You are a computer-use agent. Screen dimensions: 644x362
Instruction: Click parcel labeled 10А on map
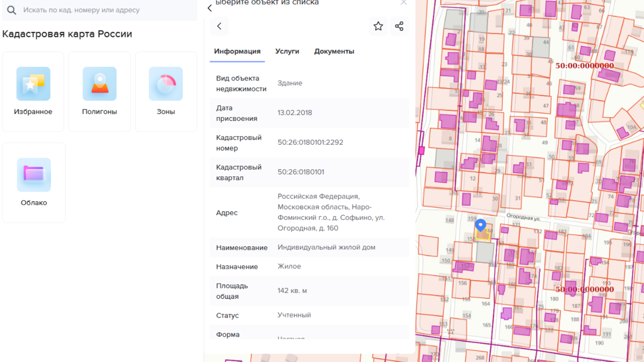[632, 127]
